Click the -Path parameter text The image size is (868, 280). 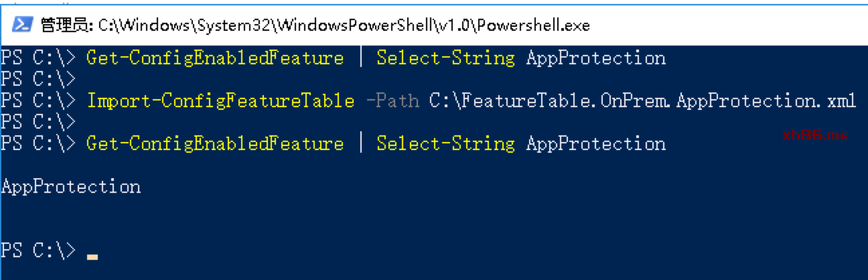pyautogui.click(x=392, y=101)
